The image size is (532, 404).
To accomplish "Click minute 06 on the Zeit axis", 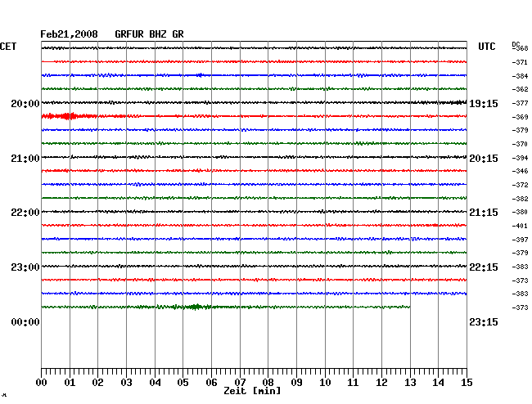I will (211, 383).
